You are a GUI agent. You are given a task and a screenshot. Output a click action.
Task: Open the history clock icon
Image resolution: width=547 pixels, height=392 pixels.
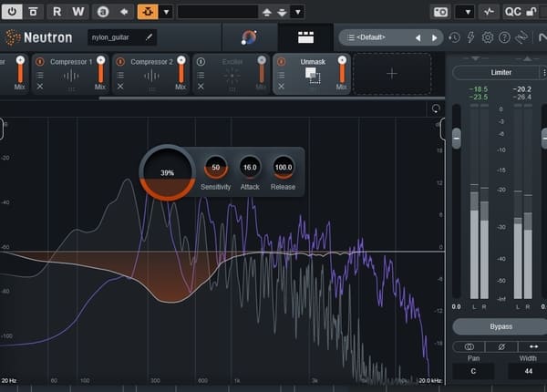tap(454, 37)
